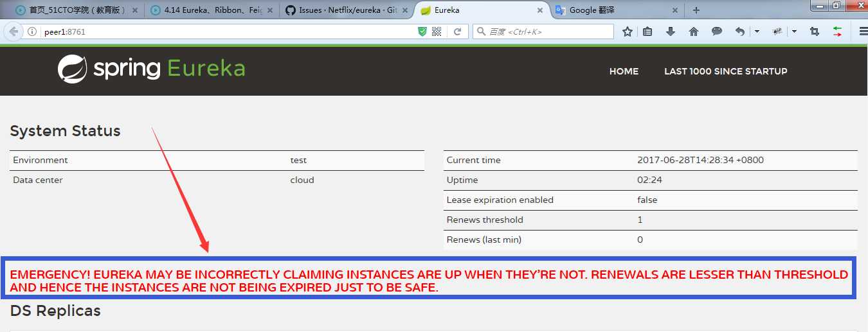
Task: Click the Greasemonkey-style creature toolbar icon
Action: pyautogui.click(x=777, y=31)
